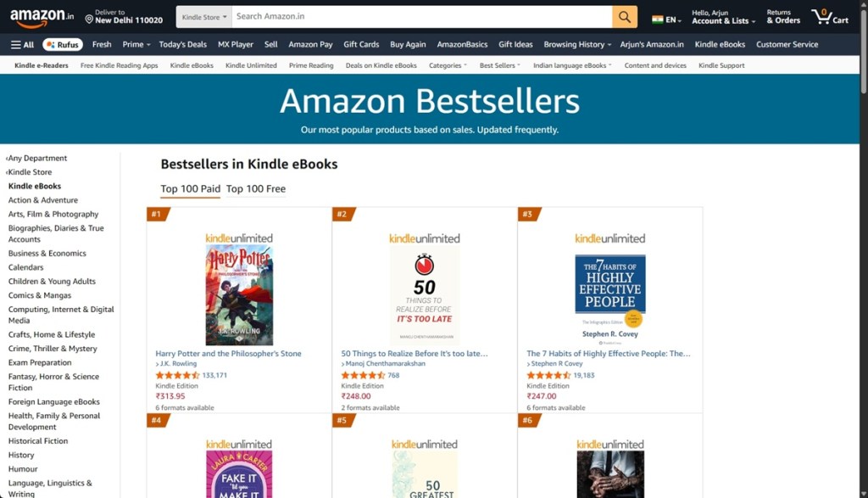Click inside the Amazon search field
Viewport: 868px width, 498px height.
coord(381,16)
